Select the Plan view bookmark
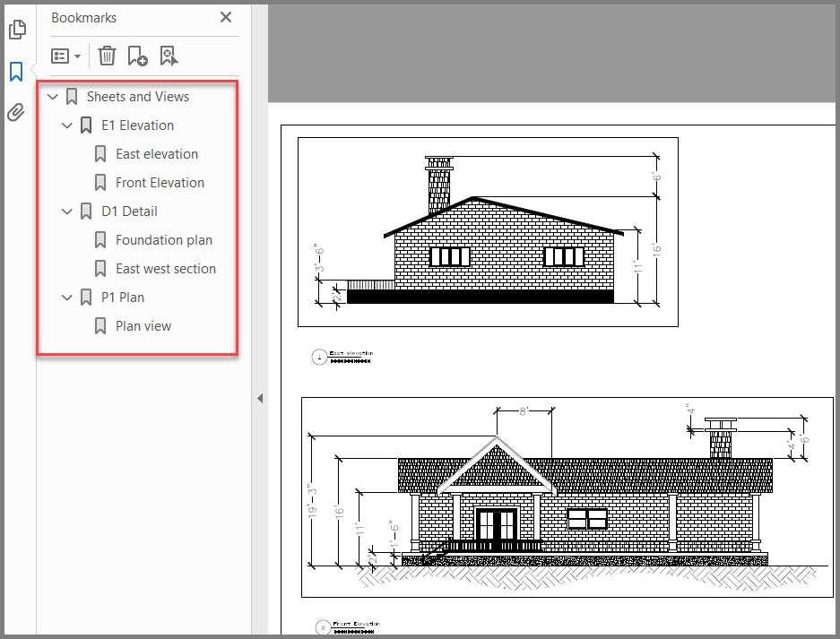The width and height of the screenshot is (840, 639). pyautogui.click(x=143, y=326)
